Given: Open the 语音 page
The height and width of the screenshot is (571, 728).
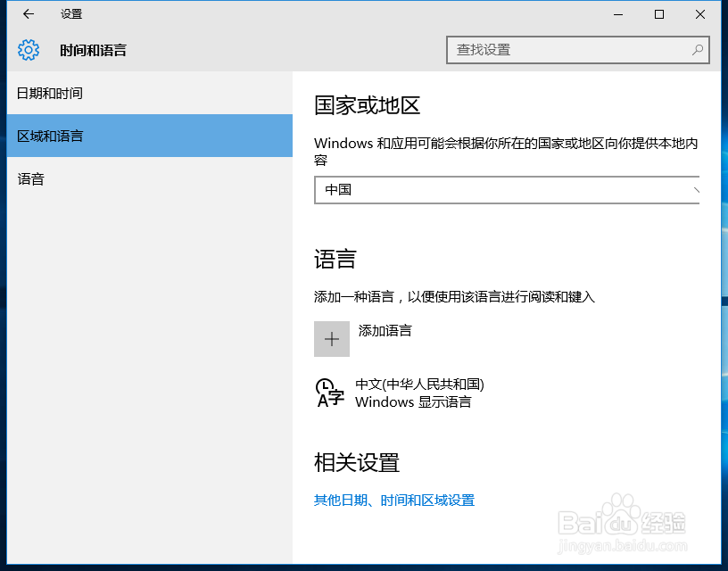Looking at the screenshot, I should pyautogui.click(x=150, y=178).
